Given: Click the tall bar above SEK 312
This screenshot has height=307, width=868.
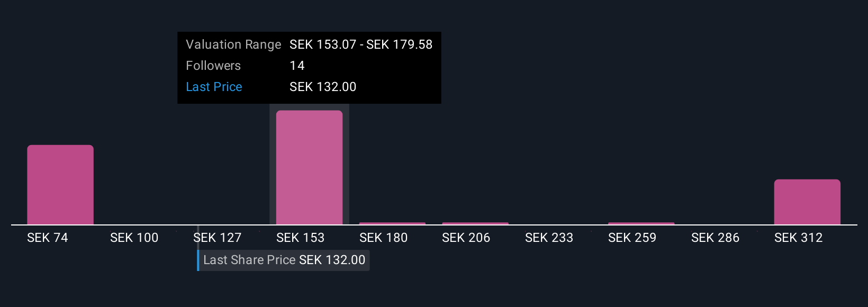Looking at the screenshot, I should click(x=807, y=202).
